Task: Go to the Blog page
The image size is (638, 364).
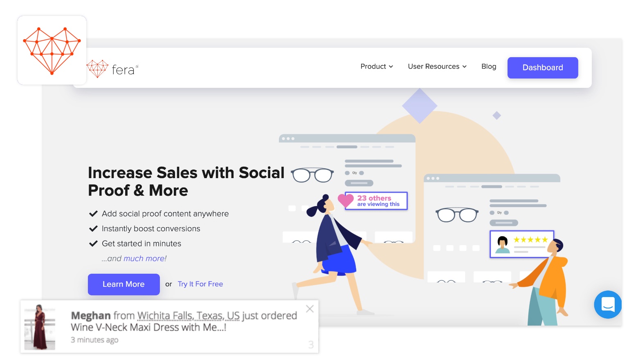Action: (x=489, y=66)
